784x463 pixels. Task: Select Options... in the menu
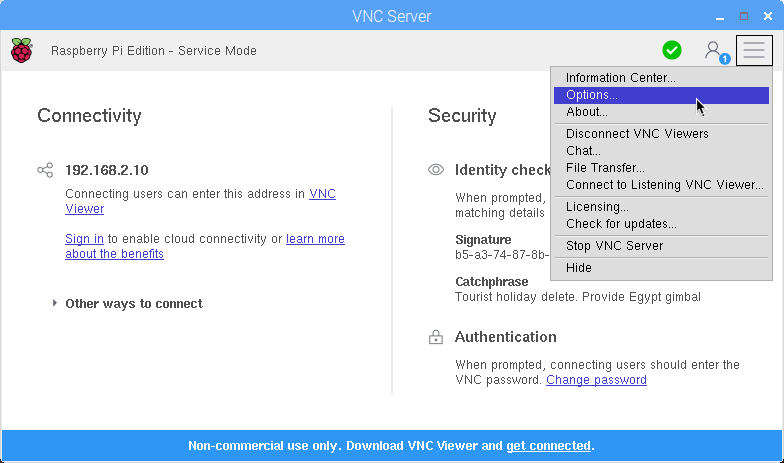[661, 95]
